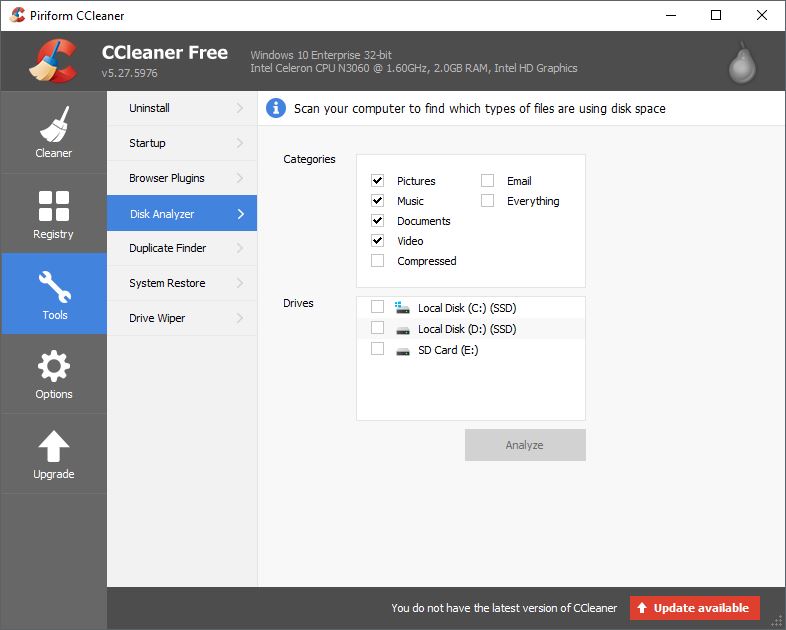Click the Piriform CCleaner title bar icon
The image size is (786, 630).
(x=17, y=15)
